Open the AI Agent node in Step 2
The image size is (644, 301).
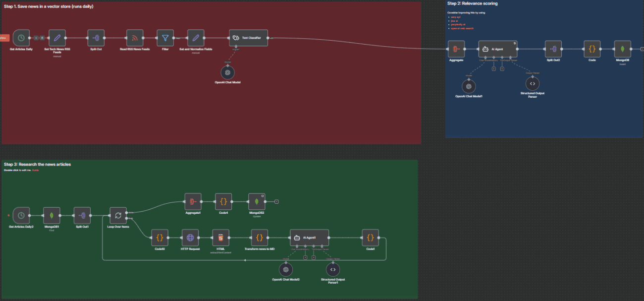point(498,49)
